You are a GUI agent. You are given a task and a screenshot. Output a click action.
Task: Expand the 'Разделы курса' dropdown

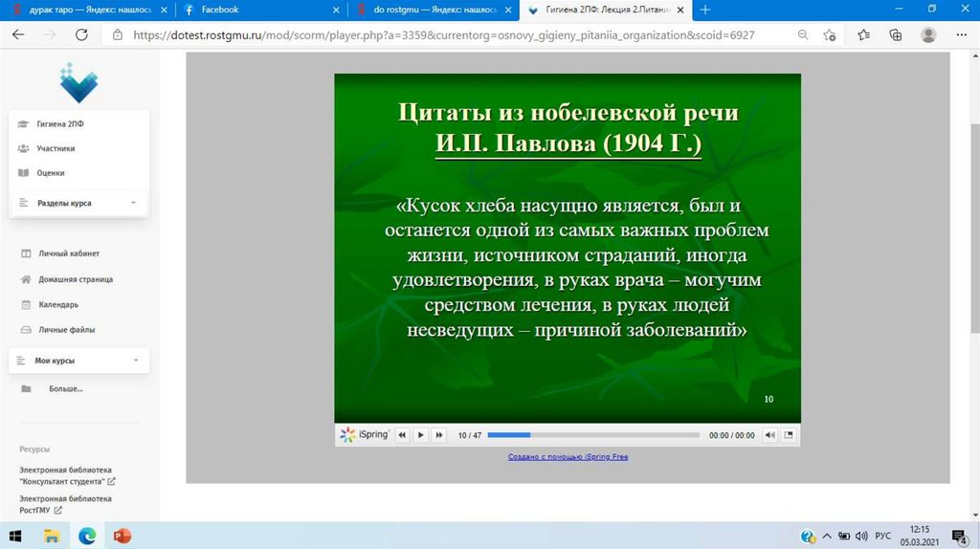pyautogui.click(x=78, y=203)
